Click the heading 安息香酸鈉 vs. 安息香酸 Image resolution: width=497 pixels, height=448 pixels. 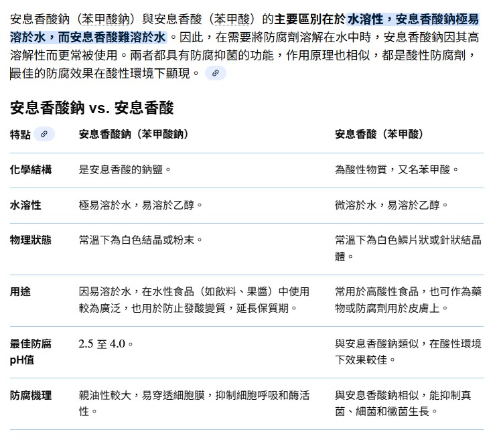[92, 107]
